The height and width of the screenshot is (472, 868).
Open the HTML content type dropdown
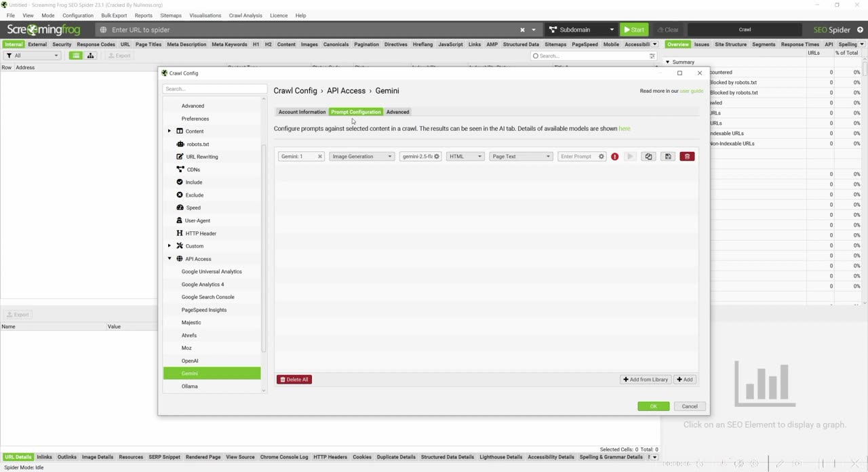tap(465, 157)
